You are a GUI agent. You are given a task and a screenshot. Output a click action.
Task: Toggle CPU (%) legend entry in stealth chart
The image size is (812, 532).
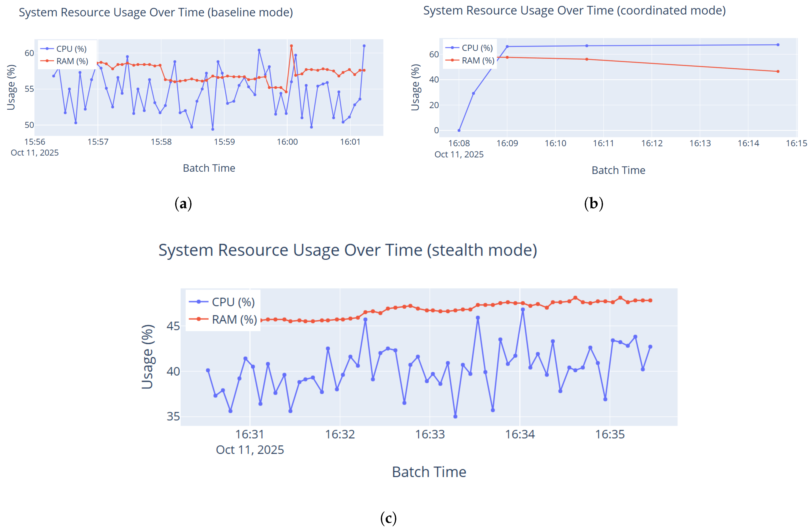click(233, 302)
